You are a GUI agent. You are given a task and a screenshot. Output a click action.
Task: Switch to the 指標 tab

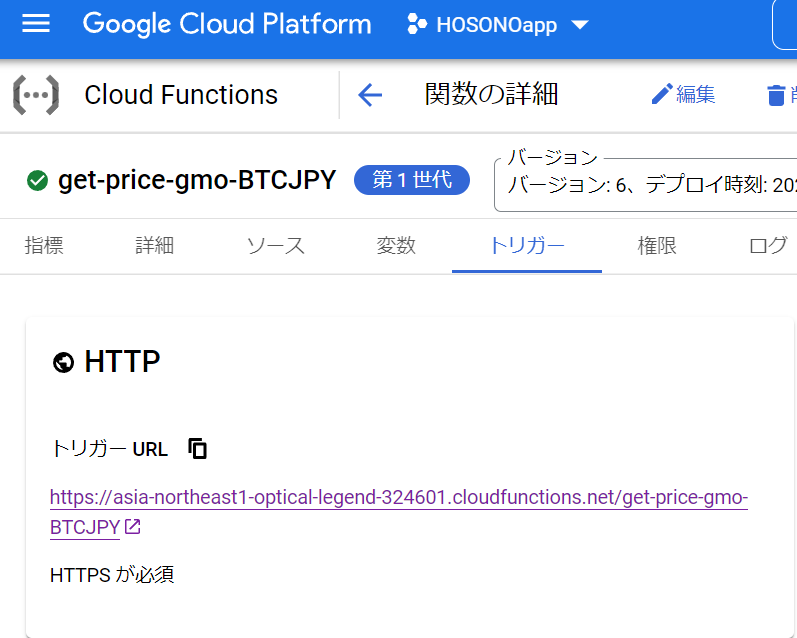(44, 246)
